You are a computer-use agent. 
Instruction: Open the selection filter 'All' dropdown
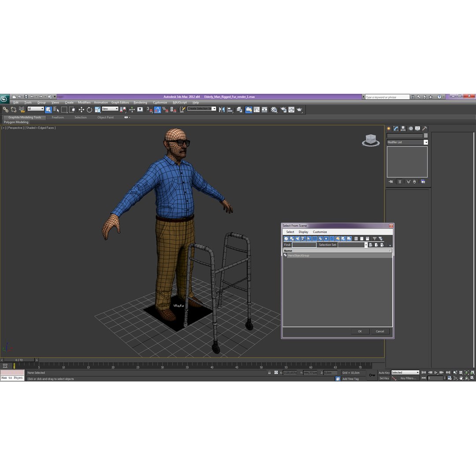click(36, 109)
